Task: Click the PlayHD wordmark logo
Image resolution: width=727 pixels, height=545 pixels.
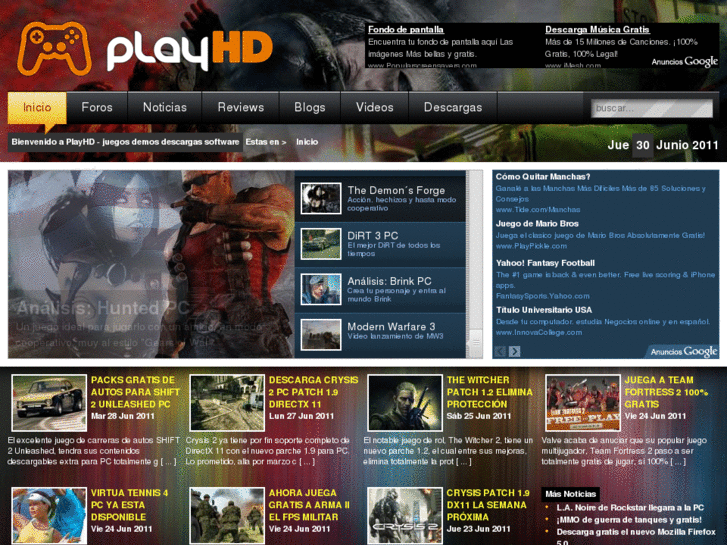Action: (190, 51)
